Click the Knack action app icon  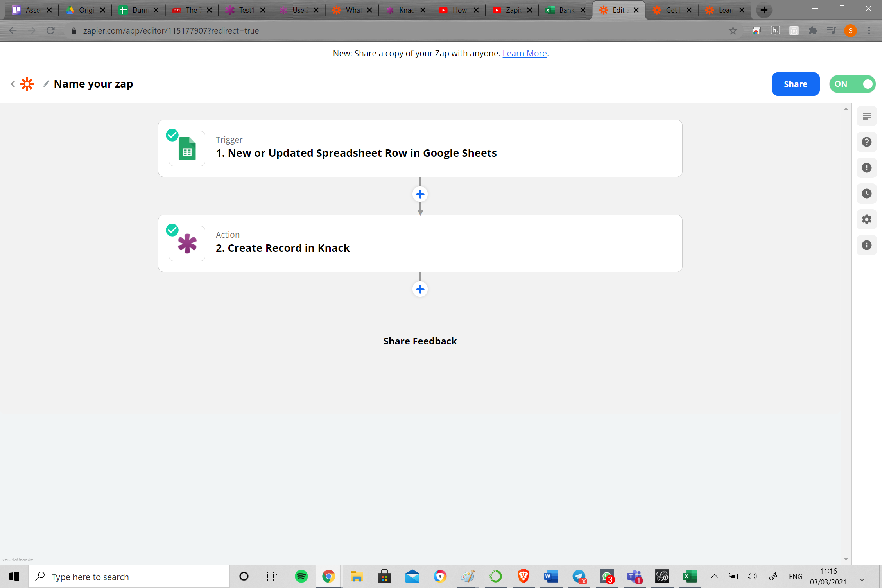click(x=187, y=244)
